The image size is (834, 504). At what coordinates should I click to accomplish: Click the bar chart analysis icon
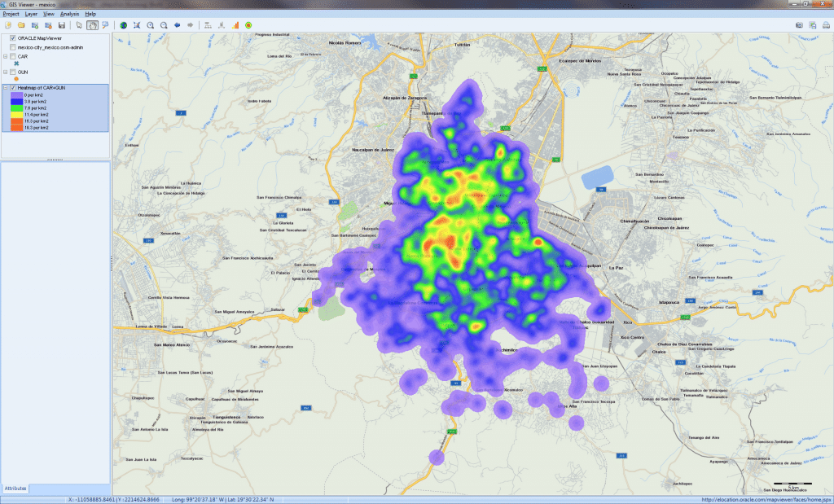pyautogui.click(x=235, y=25)
